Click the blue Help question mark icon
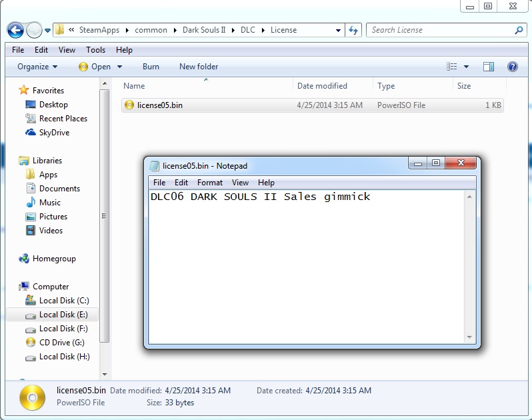Image resolution: width=532 pixels, height=420 pixels. pos(512,67)
